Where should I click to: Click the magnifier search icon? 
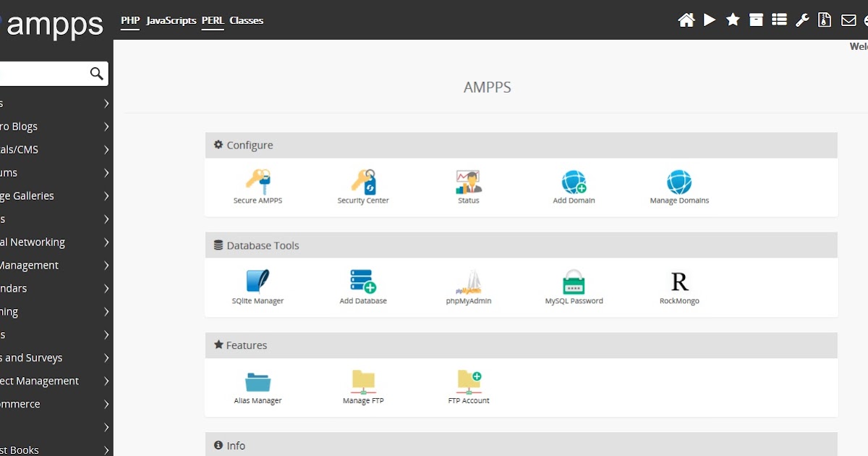[x=96, y=73]
